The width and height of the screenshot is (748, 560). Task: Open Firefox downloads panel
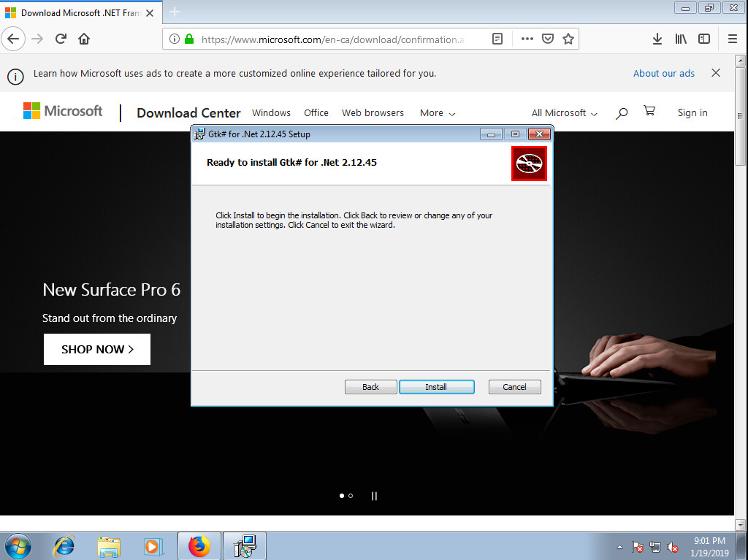coord(657,39)
